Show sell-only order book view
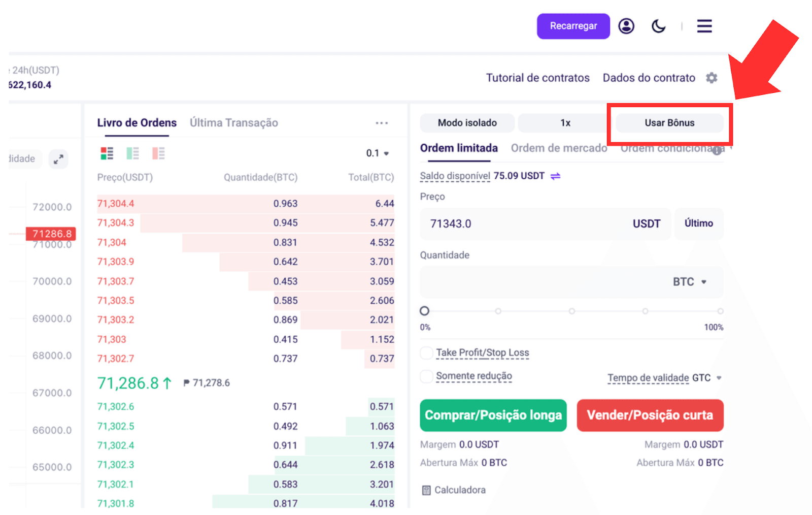812x515 pixels. pyautogui.click(x=158, y=153)
